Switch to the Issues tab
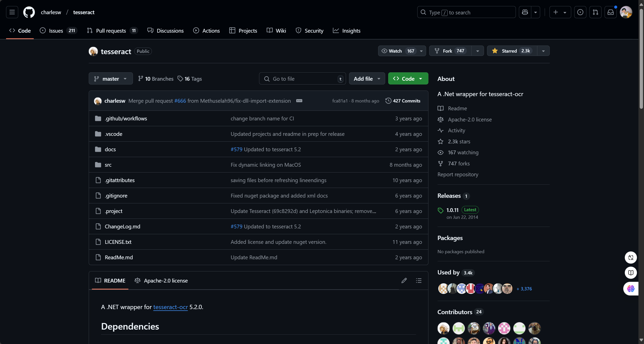Image resolution: width=644 pixels, height=344 pixels. (59, 31)
